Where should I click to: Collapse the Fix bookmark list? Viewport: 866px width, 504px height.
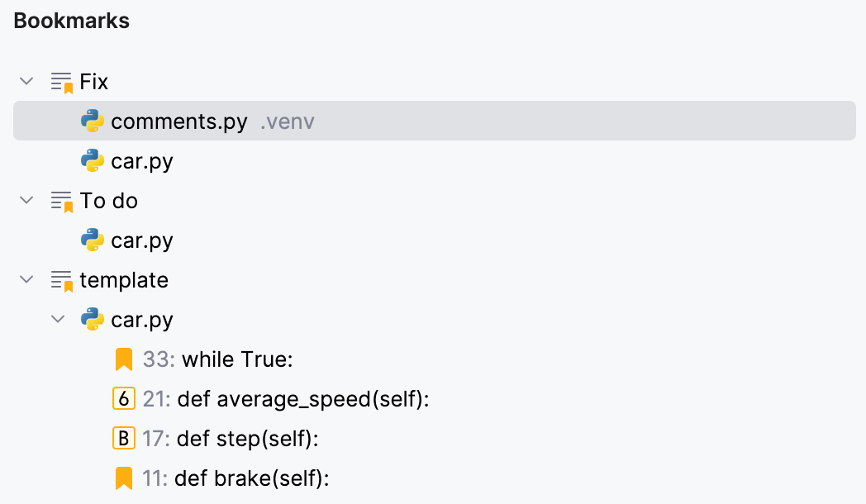(x=27, y=82)
